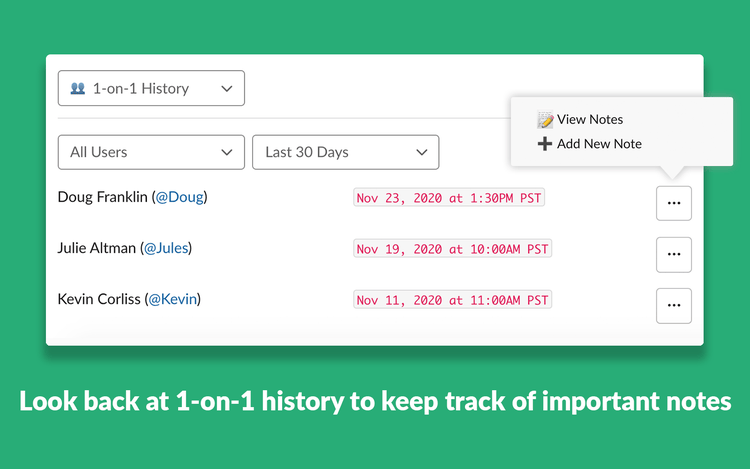
Task: Choose Add New Note in the popup menu
Action: 599,144
